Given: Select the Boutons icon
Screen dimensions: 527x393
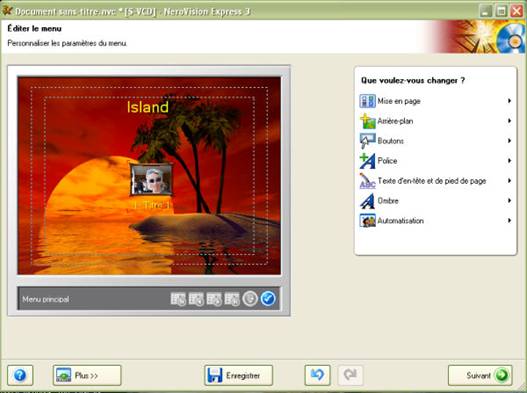Looking at the screenshot, I should (x=367, y=141).
